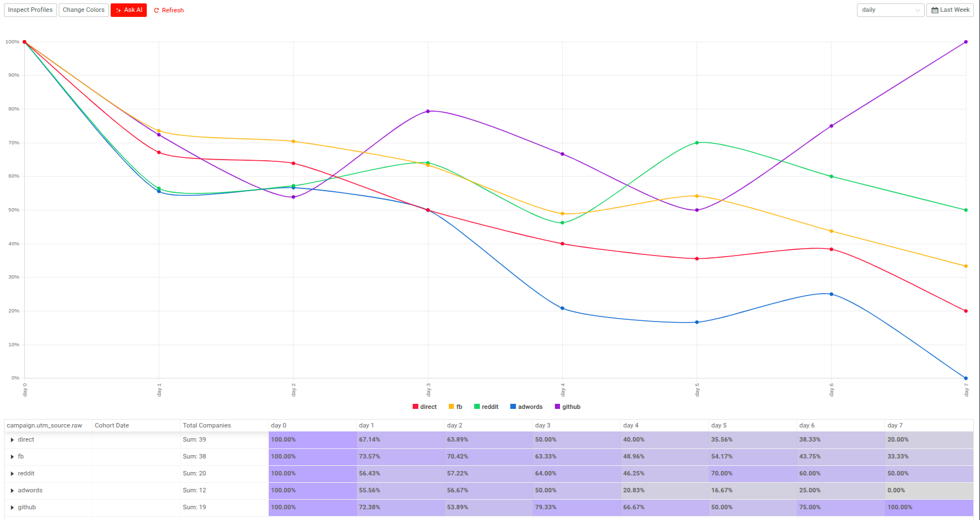Select the green reddit color swatch in the legend
Image resolution: width=980 pixels, height=520 pixels.
478,406
